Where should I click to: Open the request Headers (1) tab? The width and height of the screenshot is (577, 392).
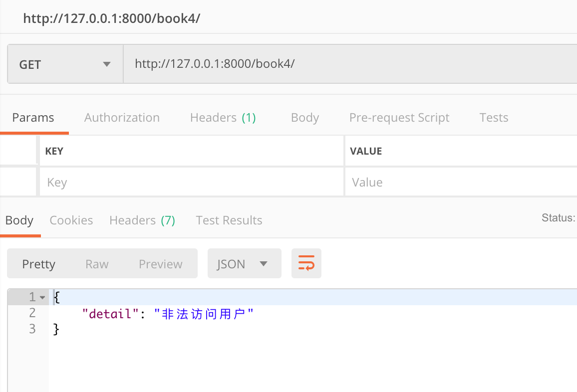(x=223, y=118)
